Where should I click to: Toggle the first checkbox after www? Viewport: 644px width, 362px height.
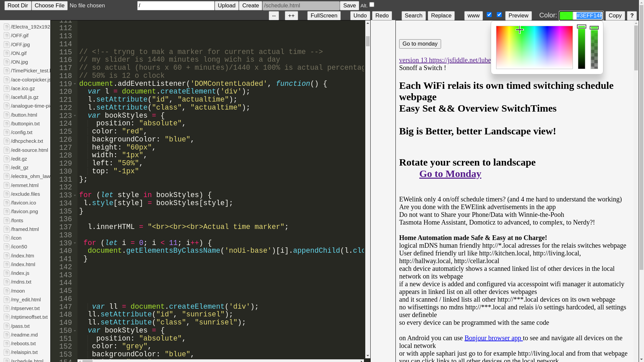[489, 14]
